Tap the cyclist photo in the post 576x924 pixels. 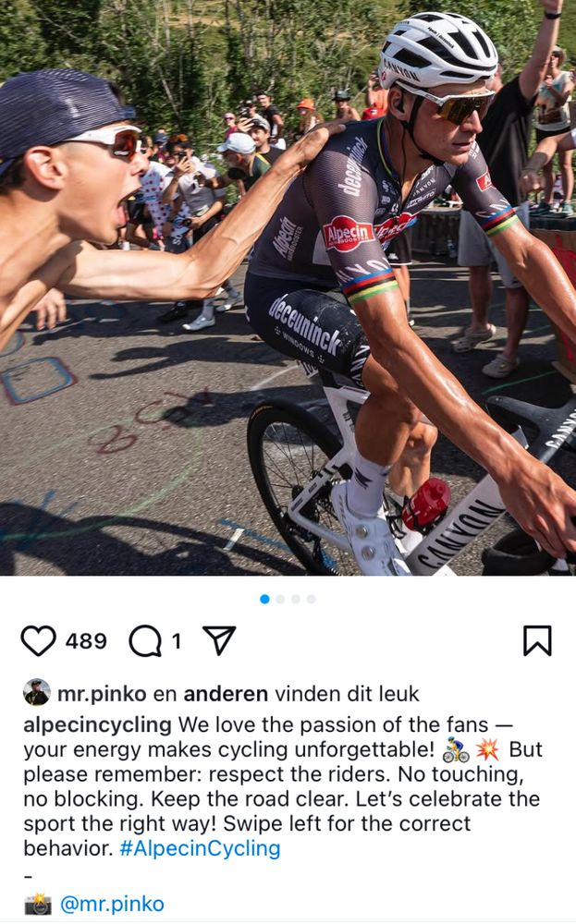point(288,287)
